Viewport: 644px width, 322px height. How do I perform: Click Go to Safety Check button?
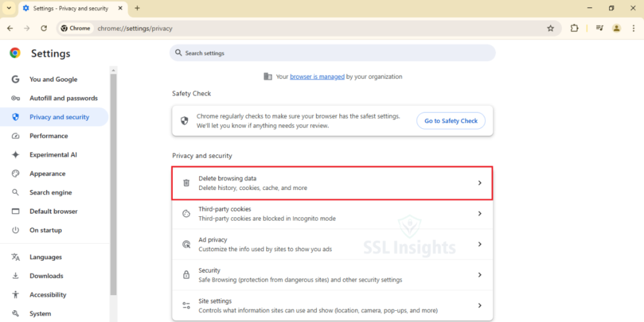pyautogui.click(x=451, y=121)
